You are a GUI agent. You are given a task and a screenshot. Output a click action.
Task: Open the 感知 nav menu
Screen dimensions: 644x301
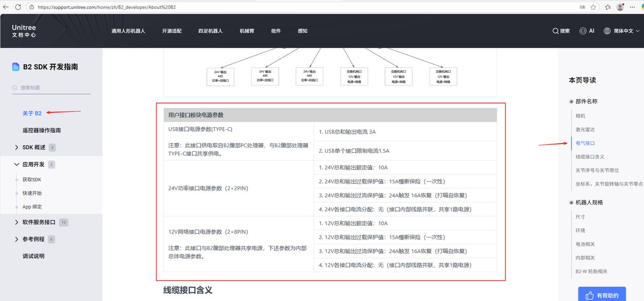(x=302, y=31)
